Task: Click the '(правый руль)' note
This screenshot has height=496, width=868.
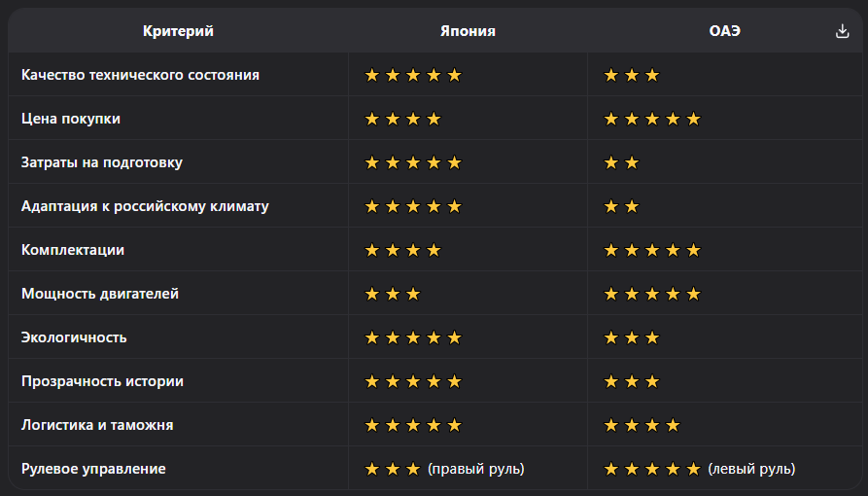Action: coord(476,469)
